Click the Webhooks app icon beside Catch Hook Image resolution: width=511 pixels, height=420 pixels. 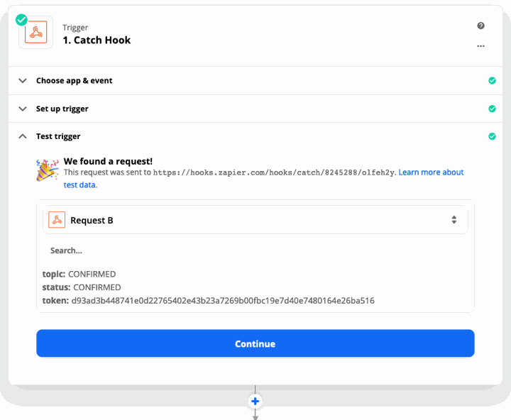click(36, 32)
